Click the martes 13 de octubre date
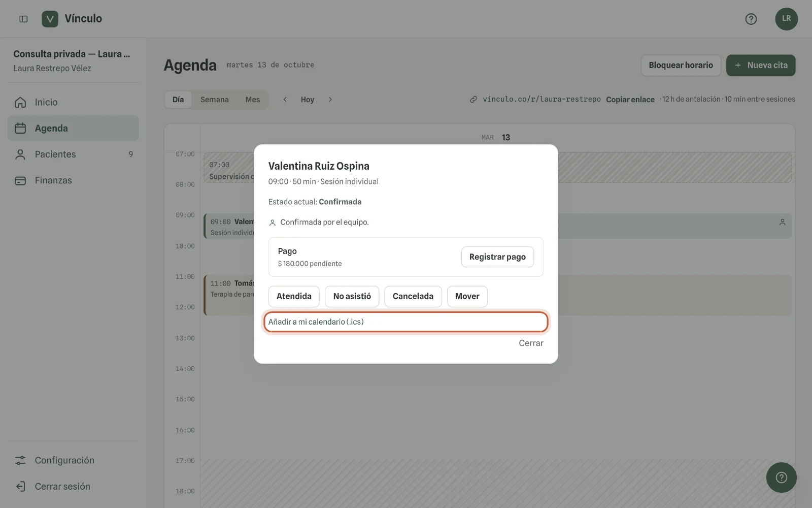Image resolution: width=812 pixels, height=508 pixels. point(270,65)
